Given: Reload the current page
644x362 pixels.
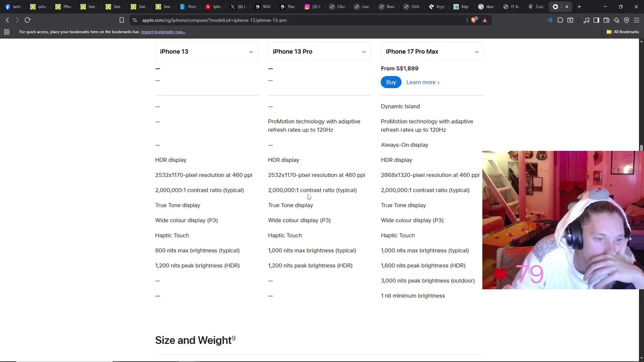Looking at the screenshot, I should pyautogui.click(x=27, y=20).
